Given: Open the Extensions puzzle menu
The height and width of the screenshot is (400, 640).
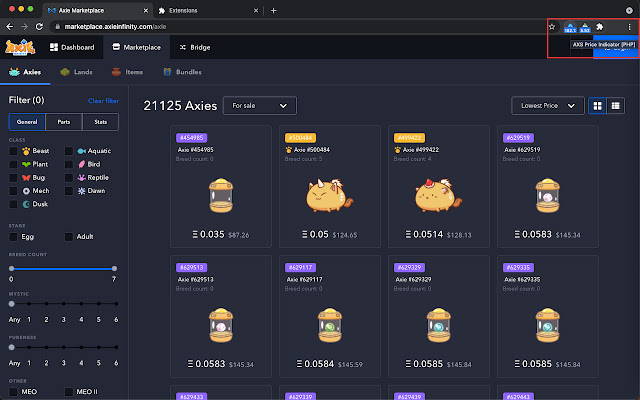Looking at the screenshot, I should point(600,27).
